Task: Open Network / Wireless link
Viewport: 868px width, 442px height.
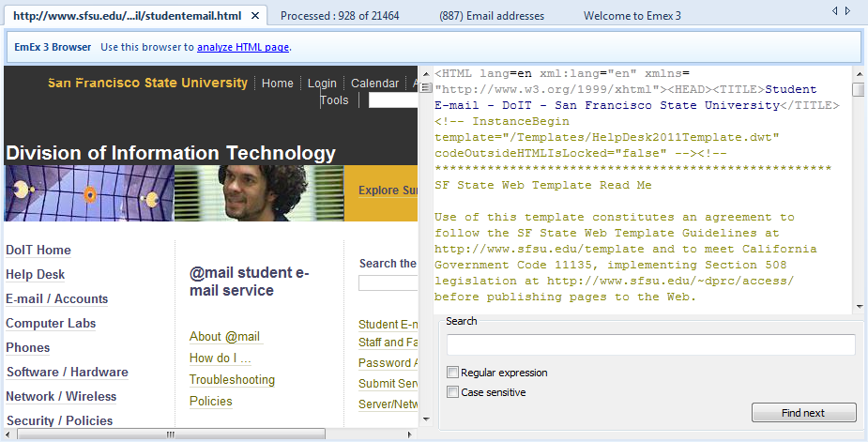Action: pos(61,396)
